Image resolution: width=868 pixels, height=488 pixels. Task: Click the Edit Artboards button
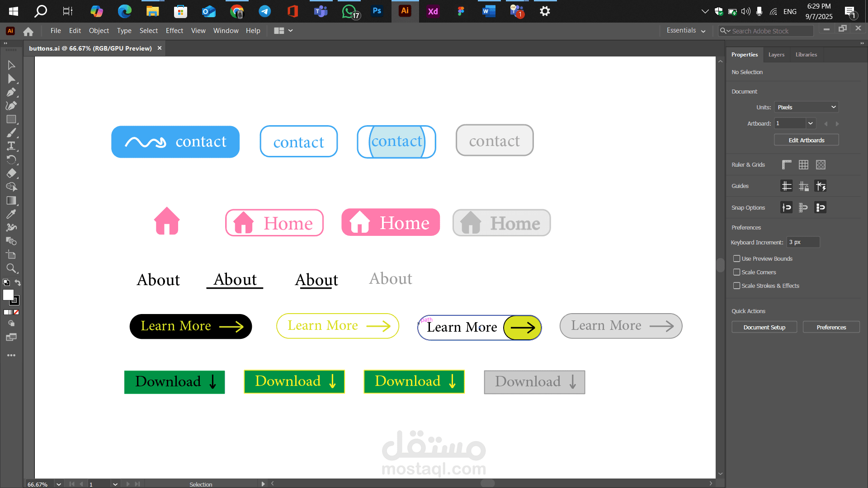click(806, 140)
